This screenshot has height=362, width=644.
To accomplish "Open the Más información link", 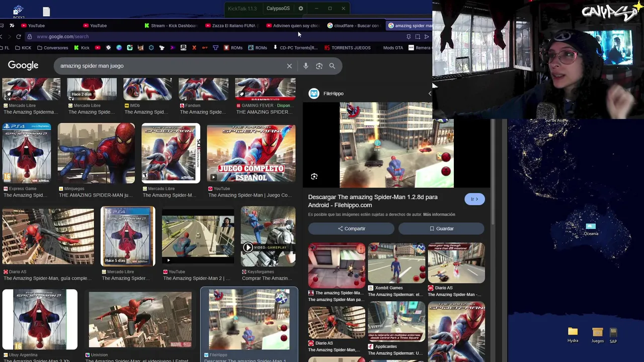I will click(439, 215).
